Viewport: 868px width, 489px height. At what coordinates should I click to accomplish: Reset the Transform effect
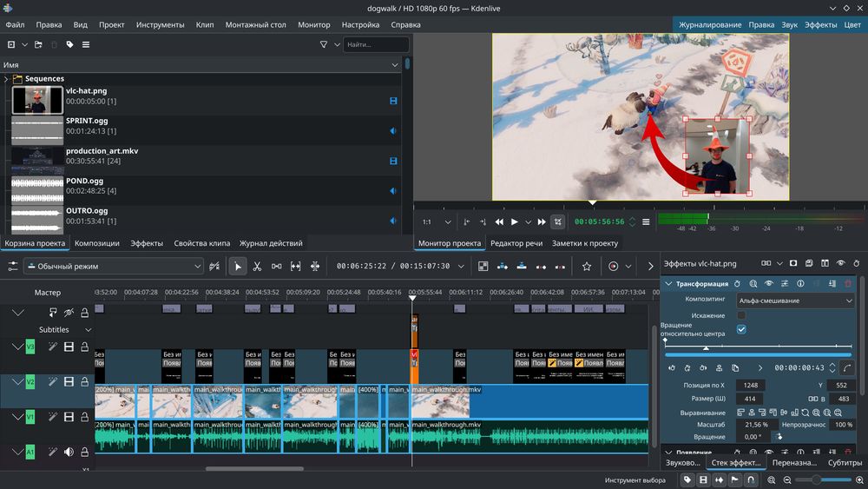click(737, 283)
